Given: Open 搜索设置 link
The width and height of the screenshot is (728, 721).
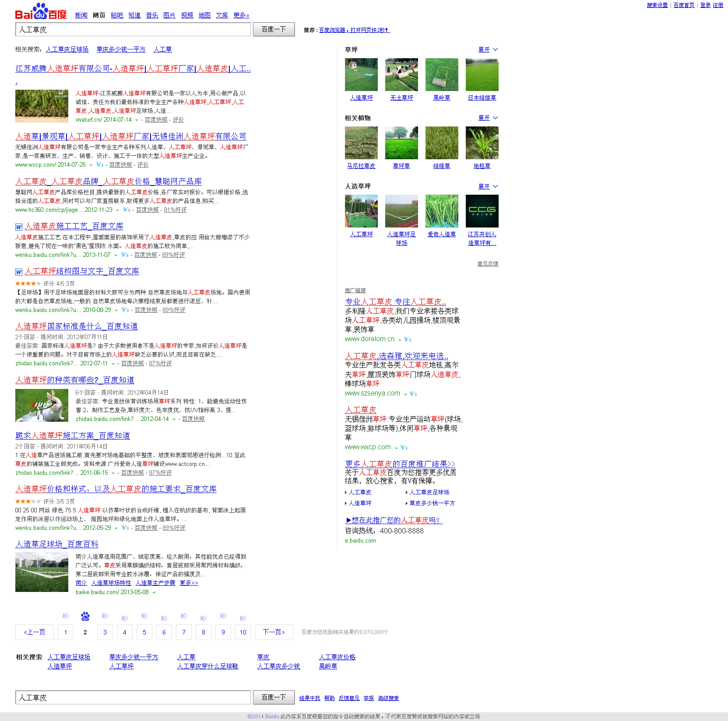Looking at the screenshot, I should click(657, 5).
